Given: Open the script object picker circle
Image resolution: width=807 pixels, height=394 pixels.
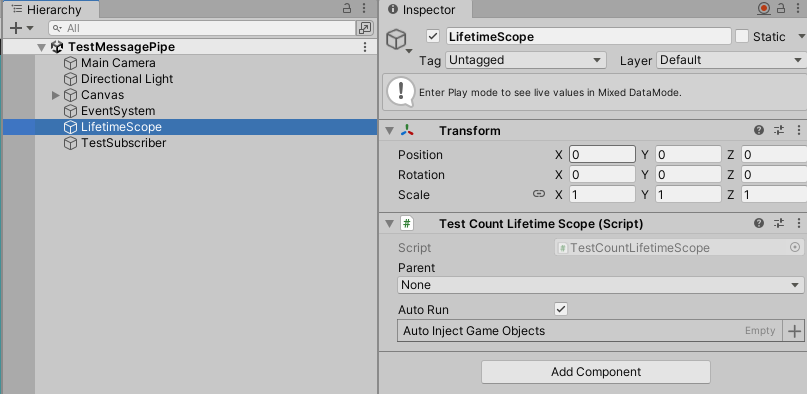Looking at the screenshot, I should click(795, 248).
